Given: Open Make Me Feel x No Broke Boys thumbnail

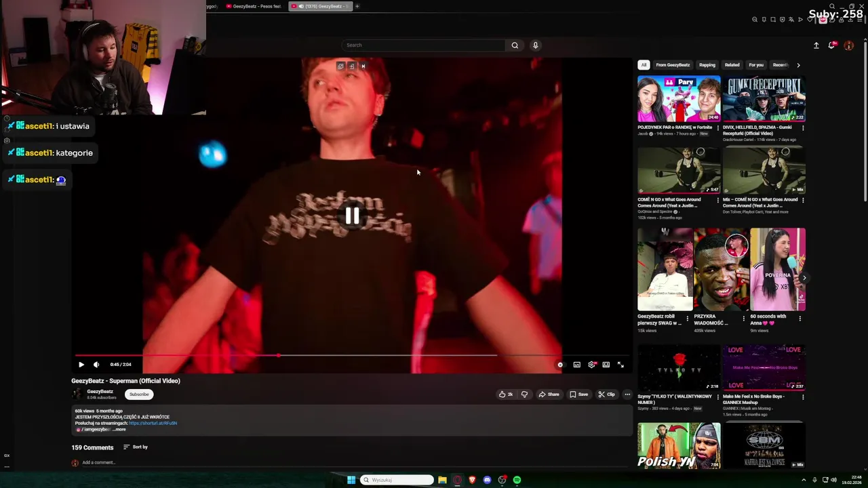Looking at the screenshot, I should [x=764, y=367].
